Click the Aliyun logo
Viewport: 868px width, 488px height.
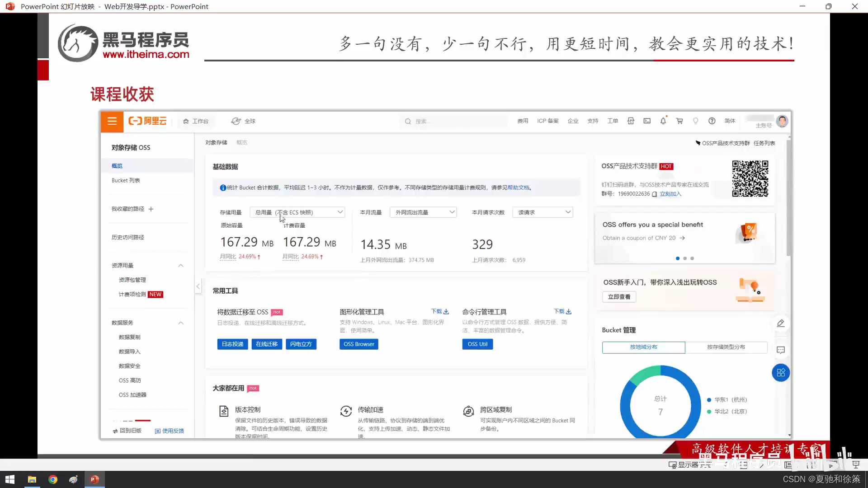[x=147, y=121]
